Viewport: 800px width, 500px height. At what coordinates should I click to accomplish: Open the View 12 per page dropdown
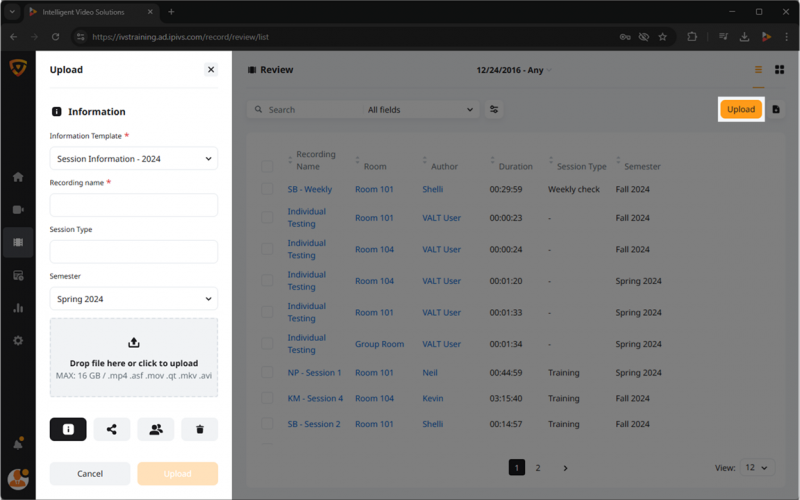pos(757,467)
